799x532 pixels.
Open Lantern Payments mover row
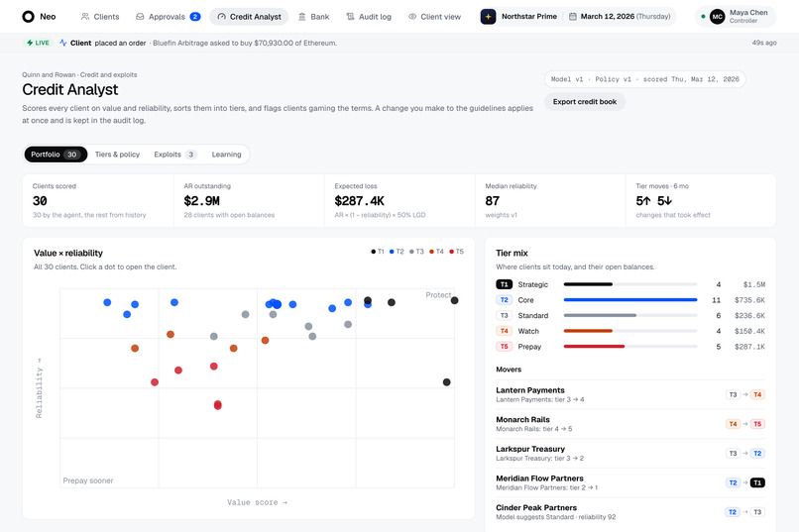tap(630, 394)
